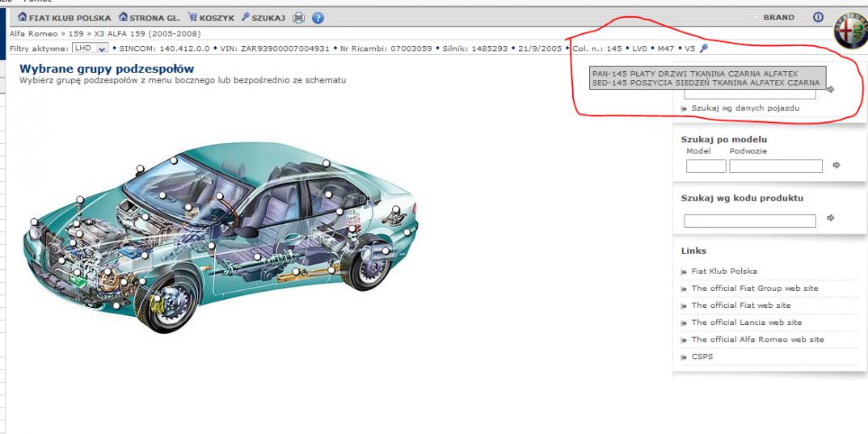This screenshot has height=434, width=868.
Task: Open The official Fiat web site link
Action: 741,305
